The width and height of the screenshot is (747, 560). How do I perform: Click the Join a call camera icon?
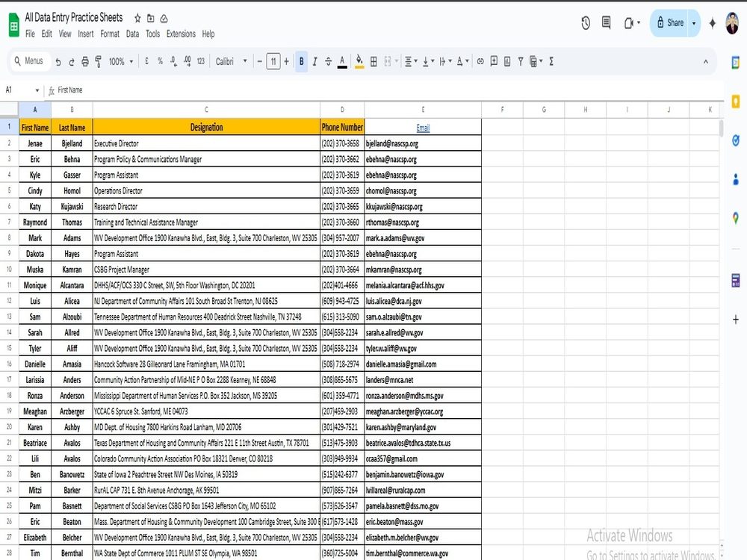point(631,23)
